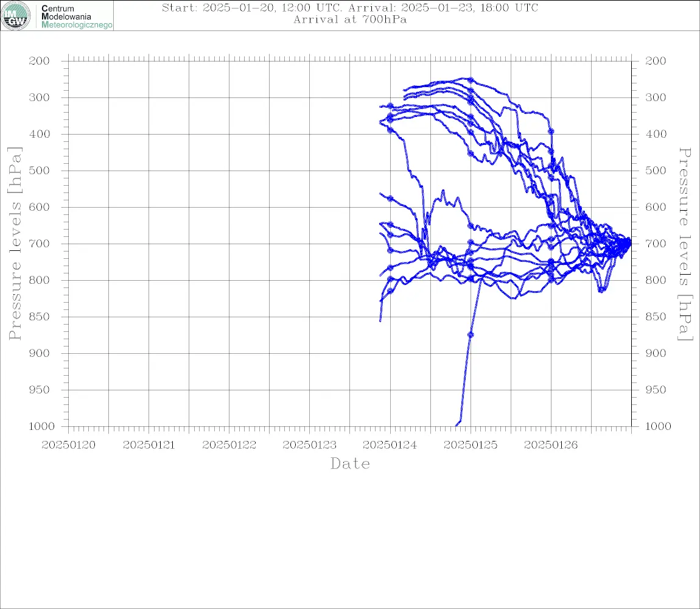Click right axis tick label 300
The image size is (700, 609).
tap(656, 97)
